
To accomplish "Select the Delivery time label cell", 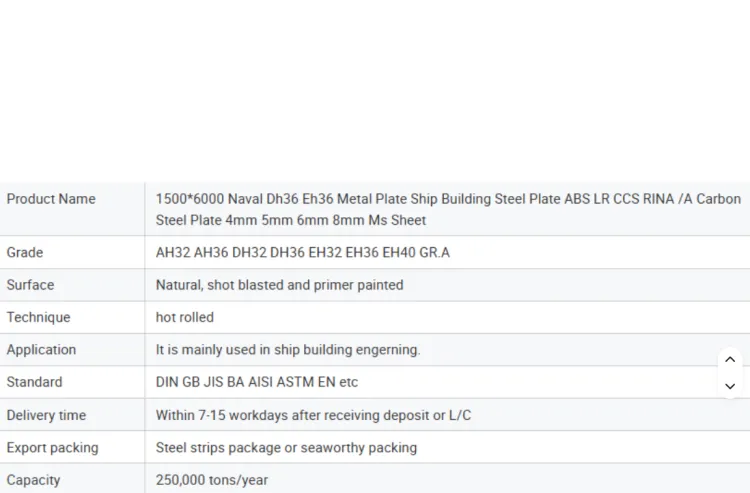I will 72,415.
